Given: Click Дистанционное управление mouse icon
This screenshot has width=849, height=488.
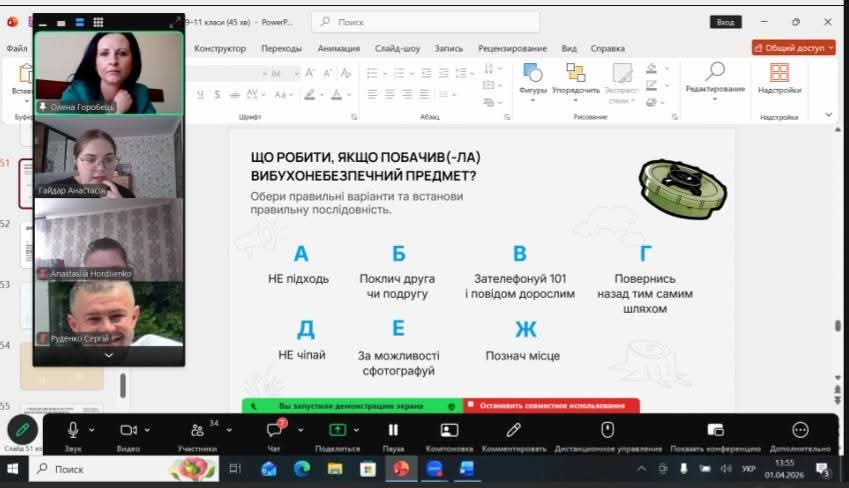Looking at the screenshot, I should 606,430.
